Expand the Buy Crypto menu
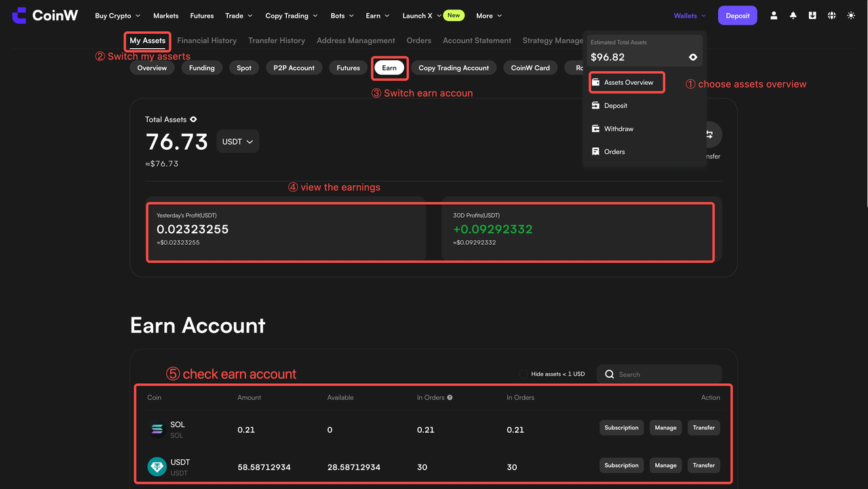This screenshot has width=868, height=489. (117, 16)
